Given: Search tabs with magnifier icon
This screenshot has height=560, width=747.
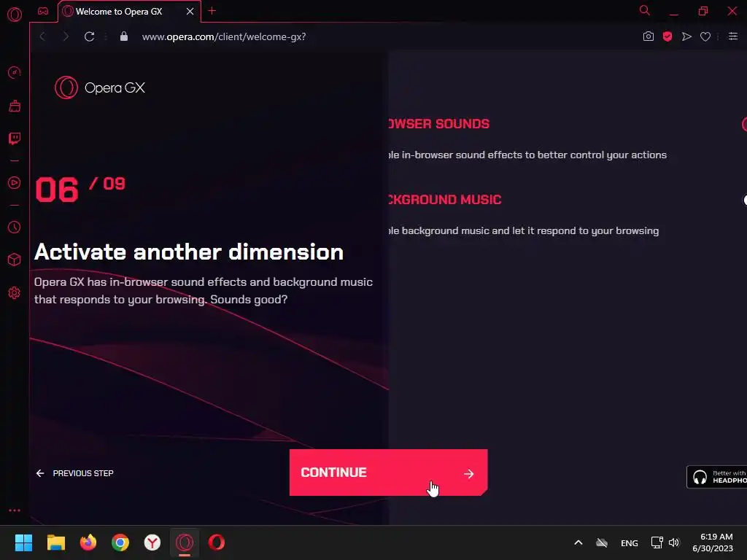Looking at the screenshot, I should coord(645,10).
